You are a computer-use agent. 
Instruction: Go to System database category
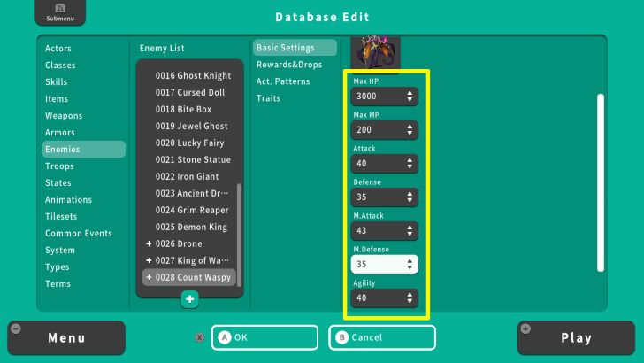coord(60,251)
